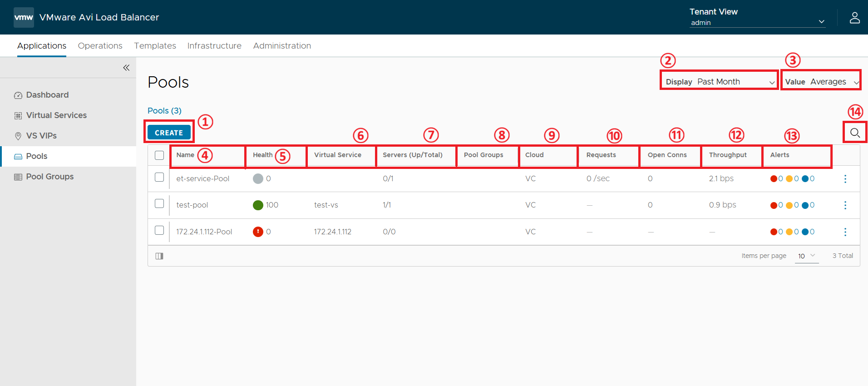Open the pools search magnifier icon
Screen dimensions: 868x386
tap(855, 133)
